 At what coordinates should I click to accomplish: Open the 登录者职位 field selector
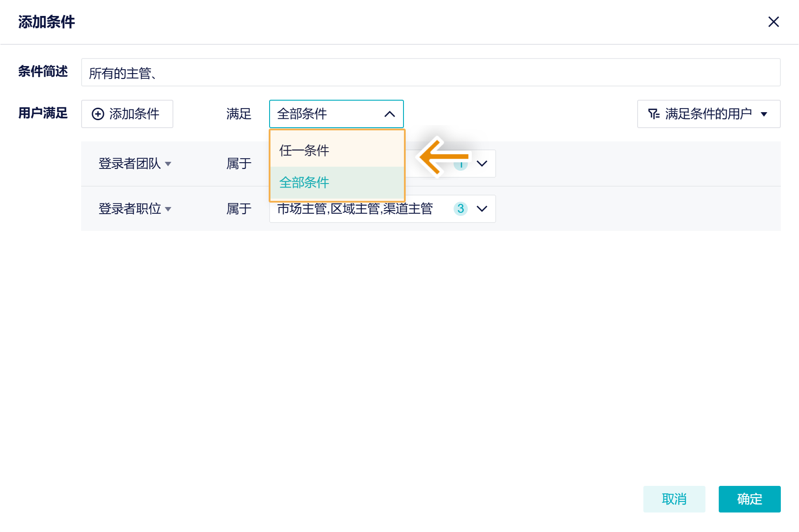(x=135, y=209)
